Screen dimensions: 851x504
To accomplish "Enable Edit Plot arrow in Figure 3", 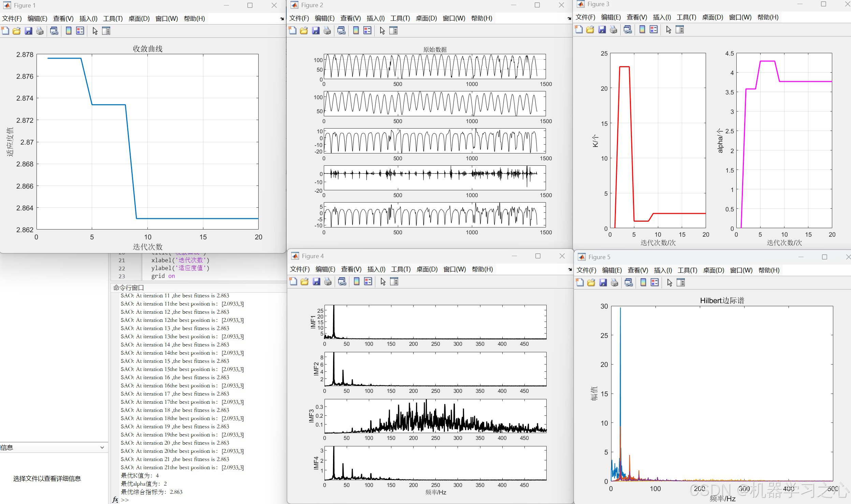I will pyautogui.click(x=669, y=30).
